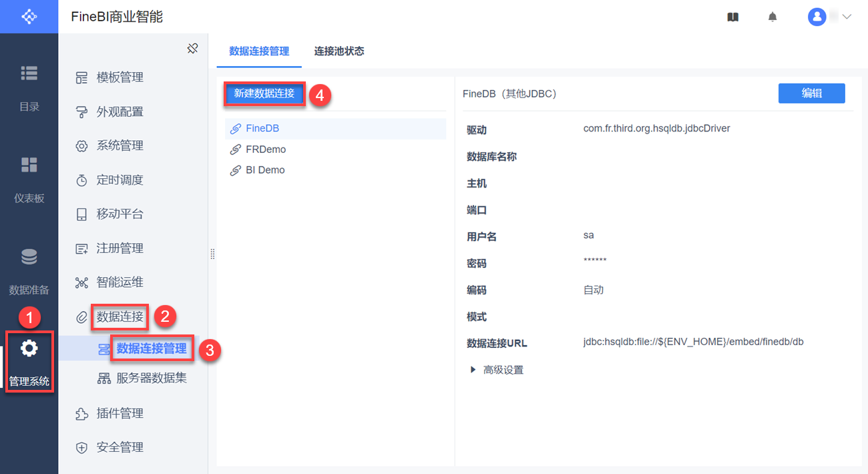The width and height of the screenshot is (868, 474).
Task: Collapse the 数据连接 menu group
Action: click(x=120, y=316)
